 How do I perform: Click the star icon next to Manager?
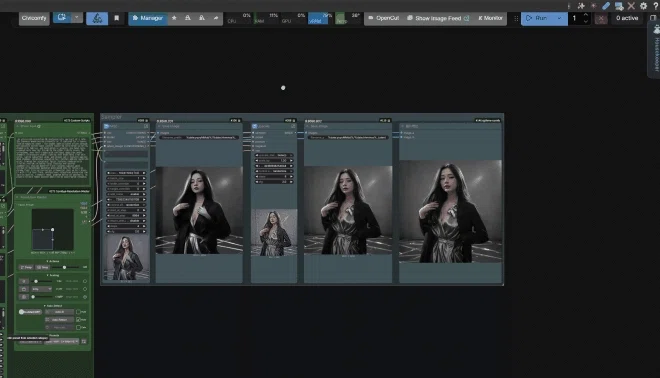[x=174, y=18]
